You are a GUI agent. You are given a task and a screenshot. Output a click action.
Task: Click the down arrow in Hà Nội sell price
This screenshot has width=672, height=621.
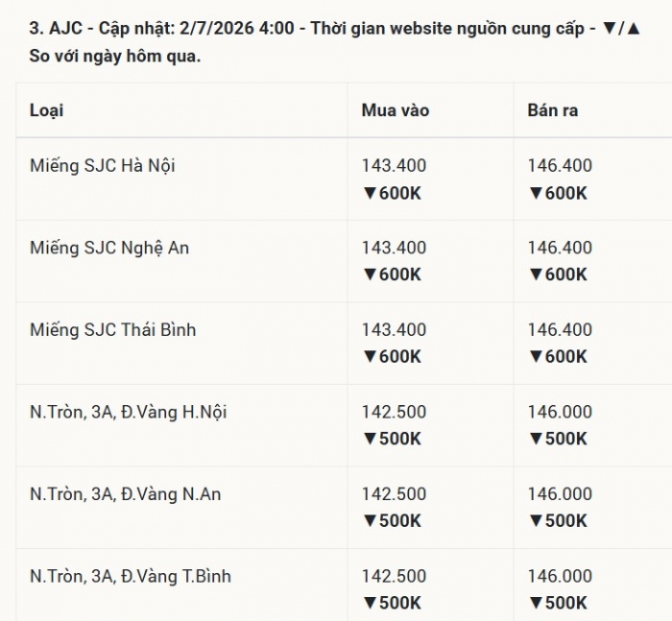pyautogui.click(x=536, y=193)
